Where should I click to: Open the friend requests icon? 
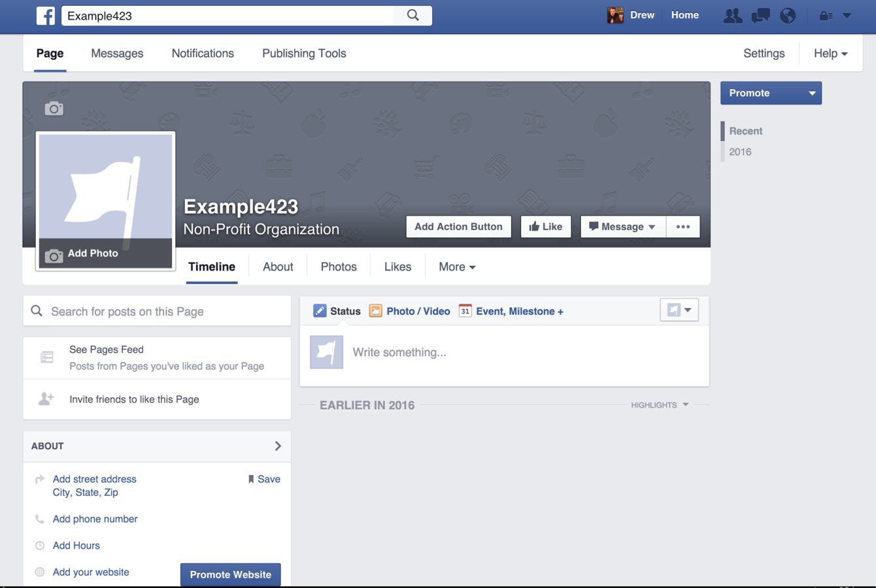point(733,16)
